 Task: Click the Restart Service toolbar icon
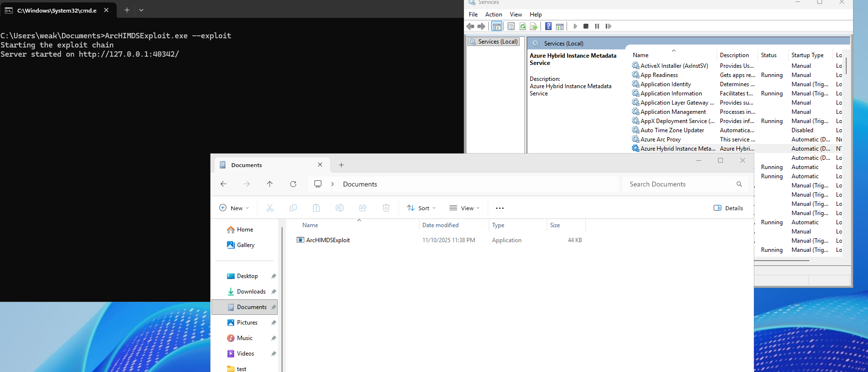coord(608,26)
